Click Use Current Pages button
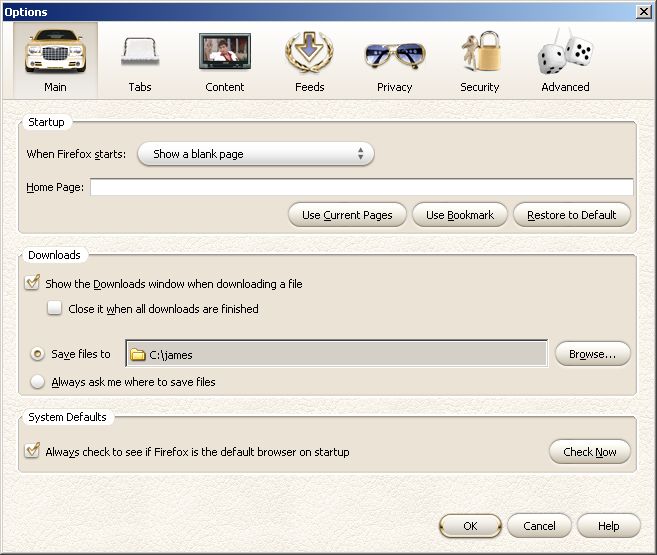This screenshot has height=555, width=657. click(347, 215)
